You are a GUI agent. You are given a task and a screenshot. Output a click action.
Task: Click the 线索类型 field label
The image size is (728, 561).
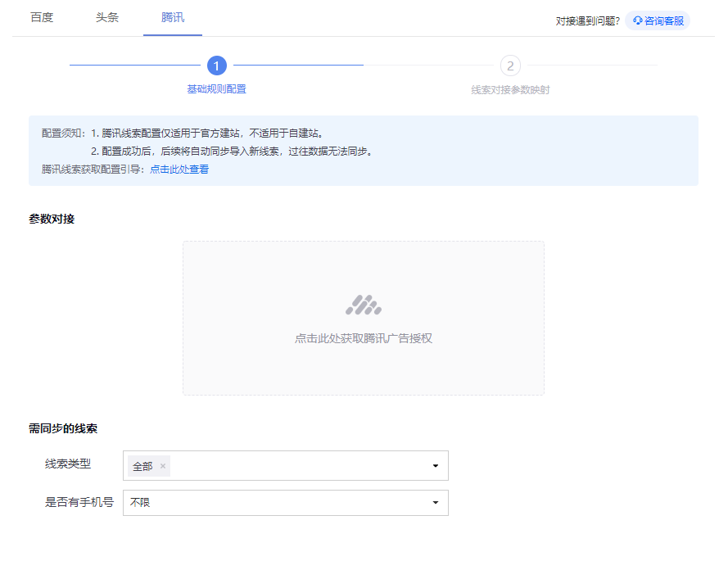(68, 464)
